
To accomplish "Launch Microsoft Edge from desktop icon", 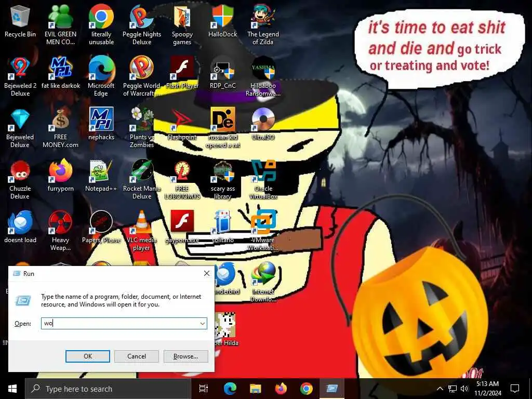I will point(101,77).
